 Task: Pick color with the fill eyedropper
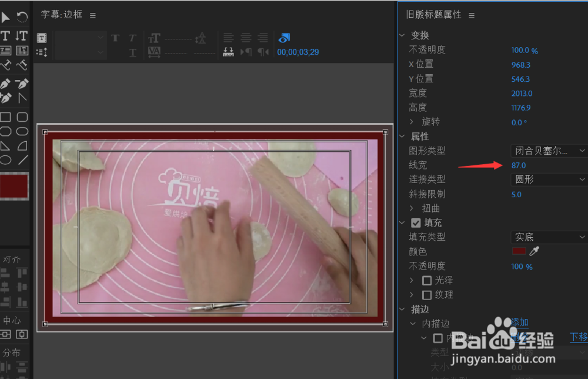(x=534, y=251)
